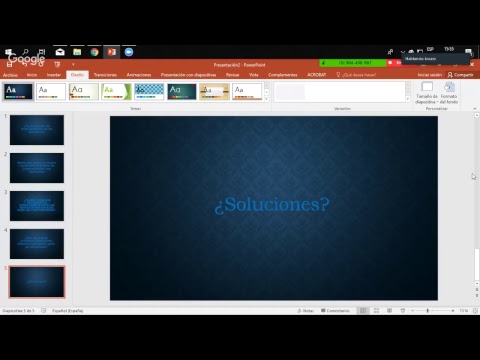Click Iniciar sesión link
This screenshot has width=480, height=360.
(x=430, y=75)
